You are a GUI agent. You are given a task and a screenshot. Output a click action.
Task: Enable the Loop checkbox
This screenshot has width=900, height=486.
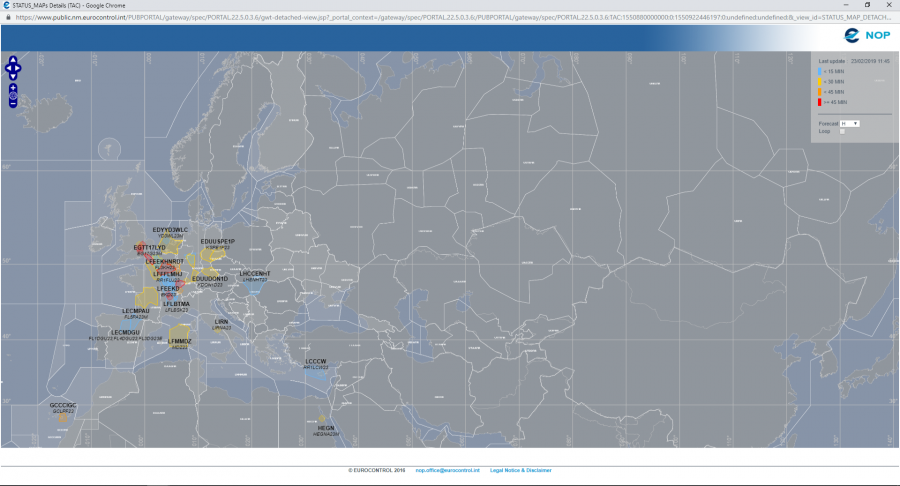[842, 131]
